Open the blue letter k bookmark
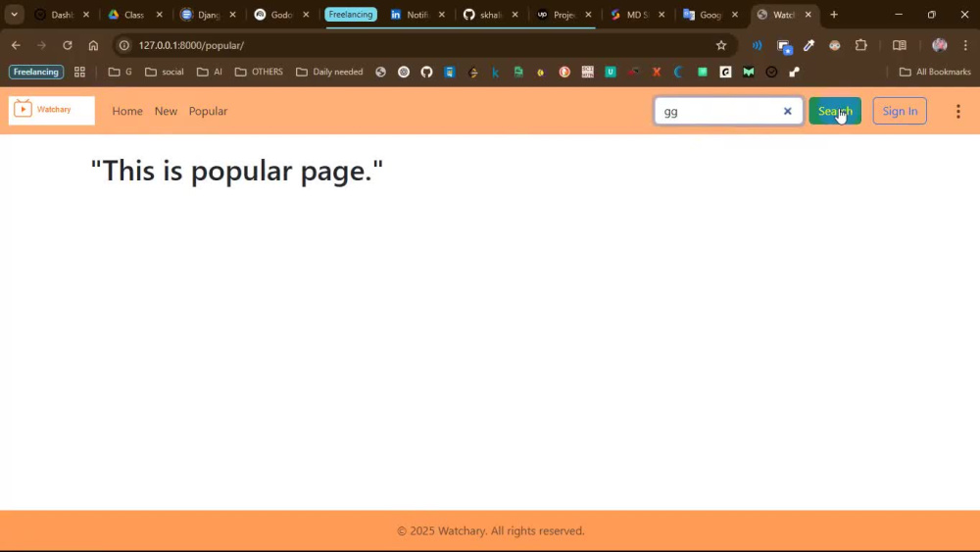980x552 pixels. (496, 72)
